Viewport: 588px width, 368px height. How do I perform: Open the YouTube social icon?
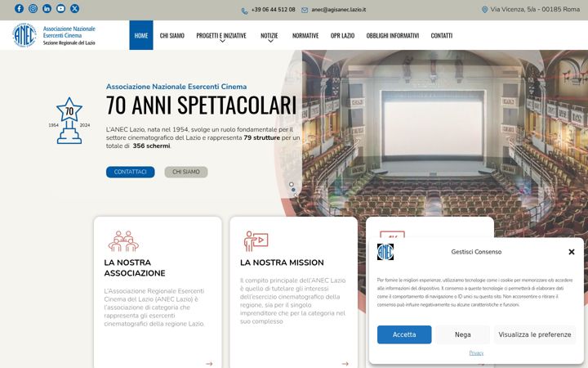[x=60, y=9]
